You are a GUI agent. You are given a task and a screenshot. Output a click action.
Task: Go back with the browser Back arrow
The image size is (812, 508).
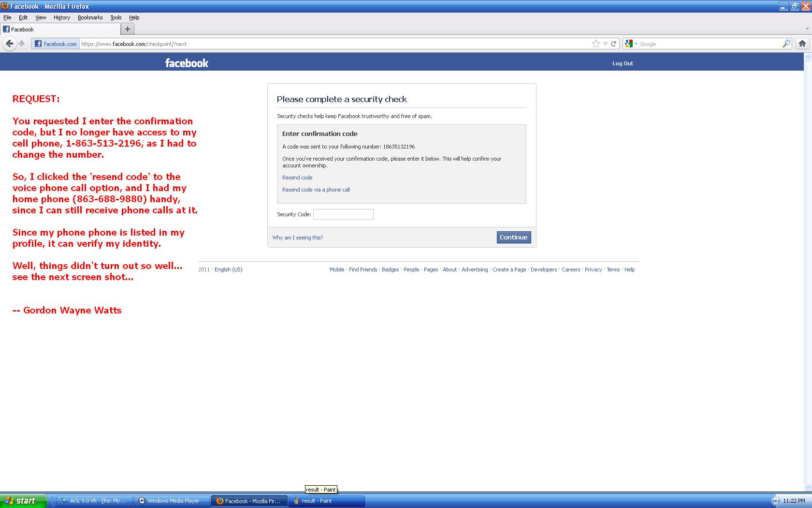(x=9, y=44)
